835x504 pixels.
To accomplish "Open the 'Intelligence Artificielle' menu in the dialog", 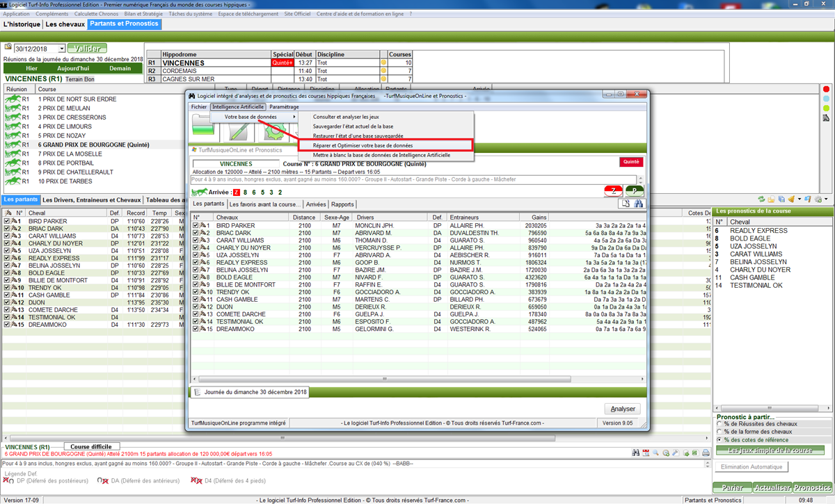I will coord(238,107).
